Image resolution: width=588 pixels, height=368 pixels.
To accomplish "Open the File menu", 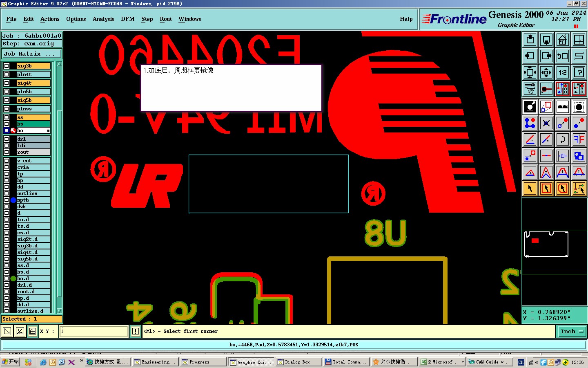I will tap(11, 19).
